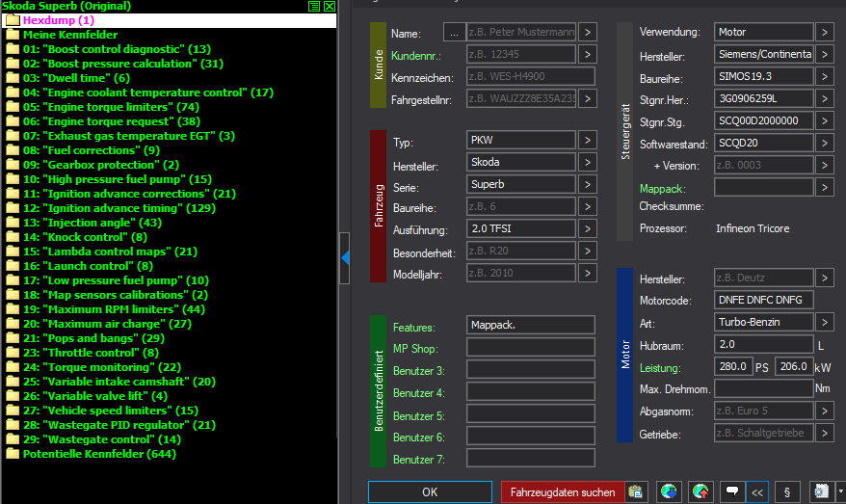This screenshot has height=504, width=846.
Task: Open folder 16: Launch control
Action: 88,266
